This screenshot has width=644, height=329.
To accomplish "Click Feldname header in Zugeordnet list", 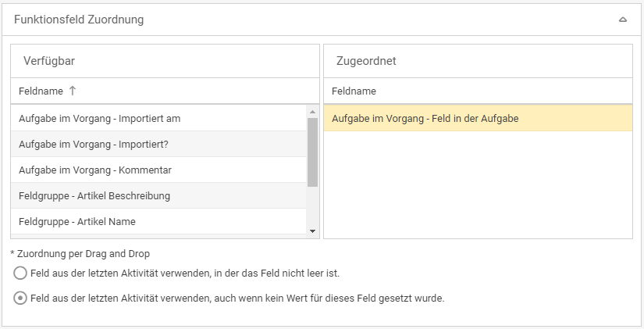I will tap(354, 91).
